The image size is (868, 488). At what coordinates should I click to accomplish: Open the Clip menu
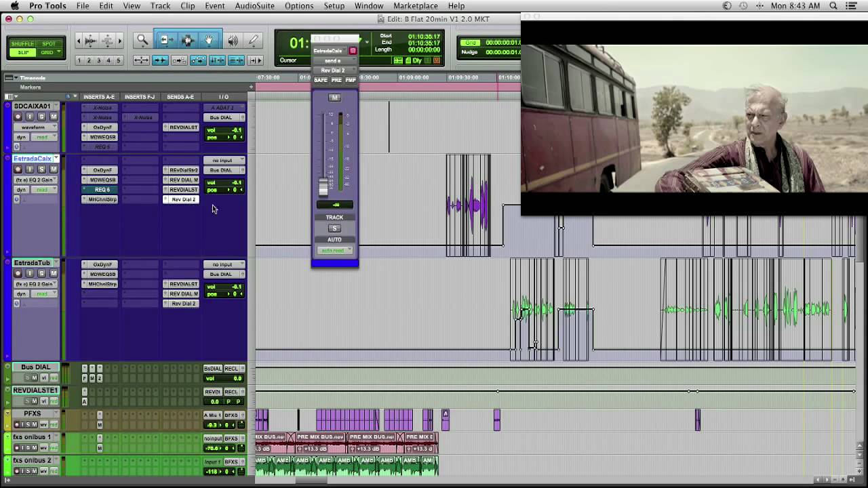(188, 6)
